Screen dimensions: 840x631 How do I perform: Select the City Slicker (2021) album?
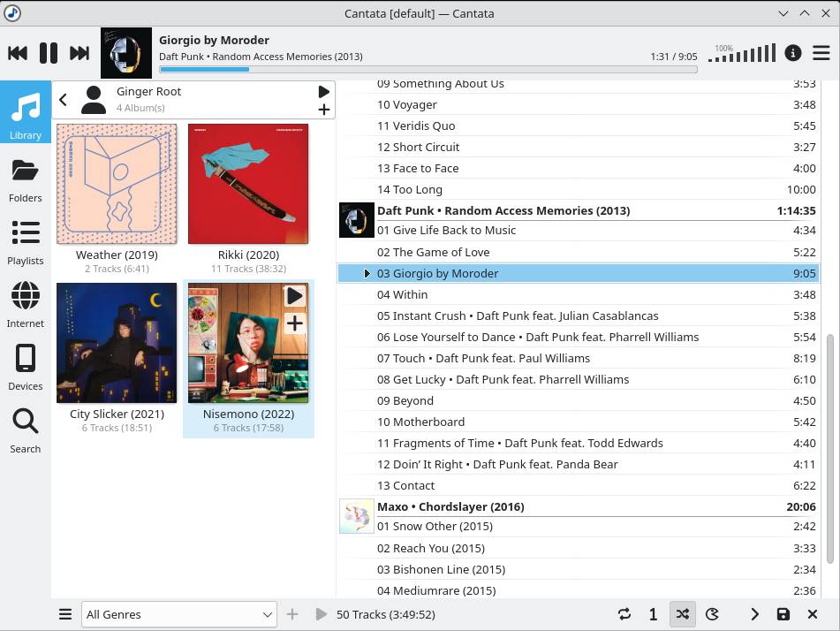pos(117,359)
